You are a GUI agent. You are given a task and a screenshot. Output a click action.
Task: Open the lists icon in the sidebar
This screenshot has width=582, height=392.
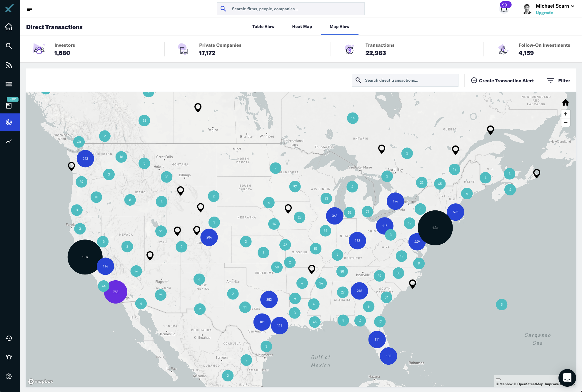[x=9, y=84]
